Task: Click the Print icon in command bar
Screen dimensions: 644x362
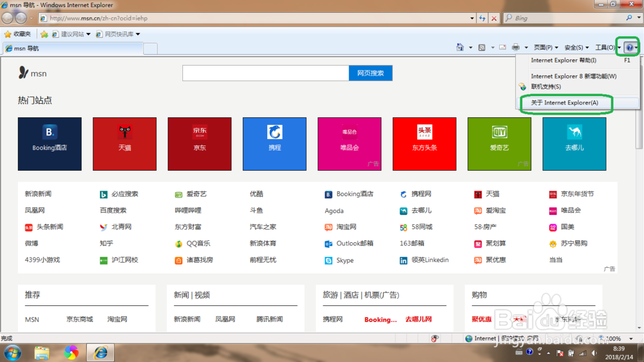Action: [x=516, y=48]
